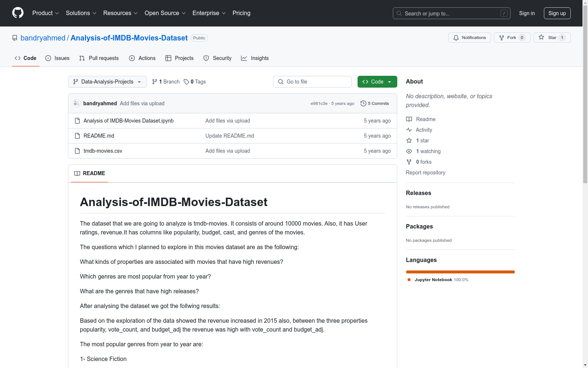Image resolution: width=588 pixels, height=368 pixels.
Task: Click the Jupyter Notebook 100.0% language link
Action: (x=438, y=280)
